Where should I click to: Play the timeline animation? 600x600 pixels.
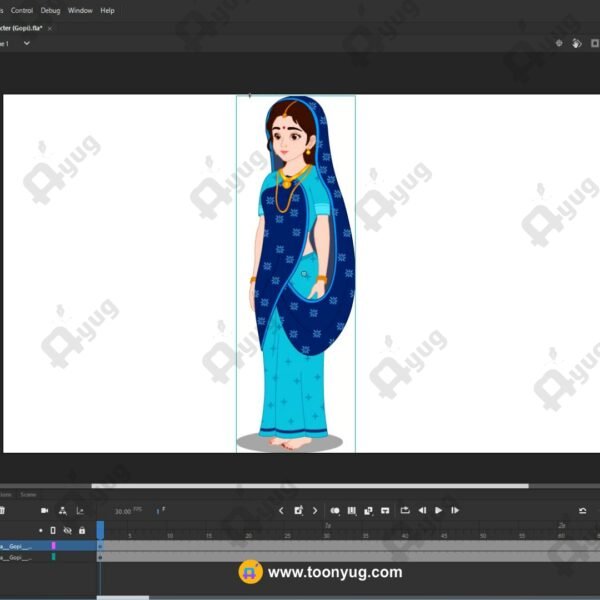(x=439, y=510)
